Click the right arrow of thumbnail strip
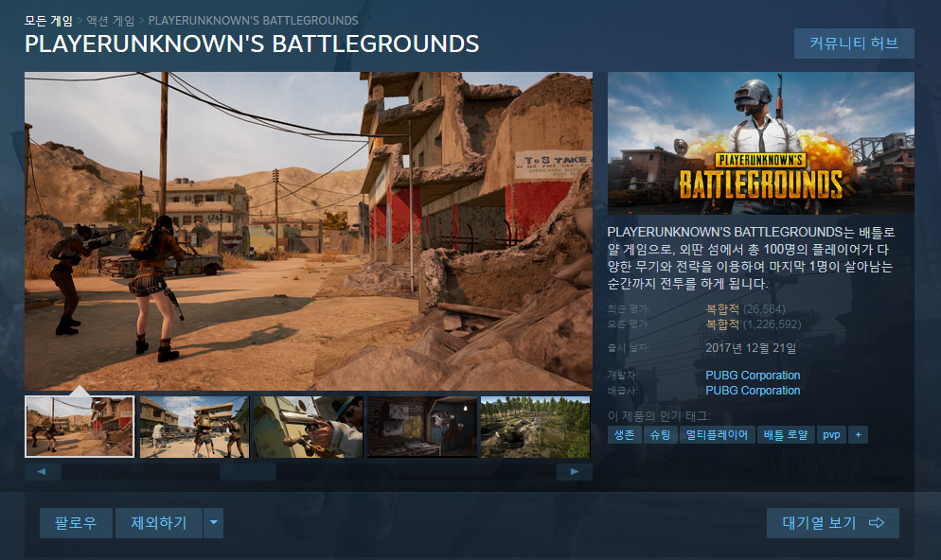The width and height of the screenshot is (941, 560). (575, 472)
